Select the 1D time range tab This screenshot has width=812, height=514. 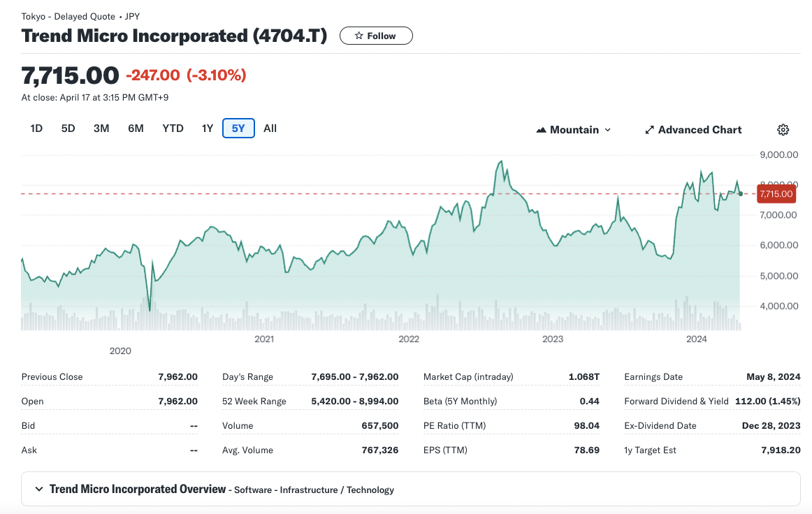36,128
